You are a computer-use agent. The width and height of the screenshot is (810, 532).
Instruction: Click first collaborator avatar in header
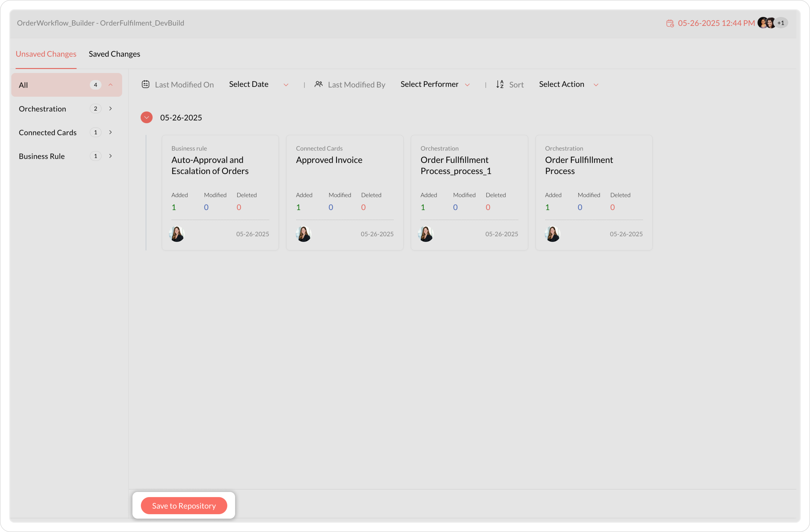click(x=762, y=23)
